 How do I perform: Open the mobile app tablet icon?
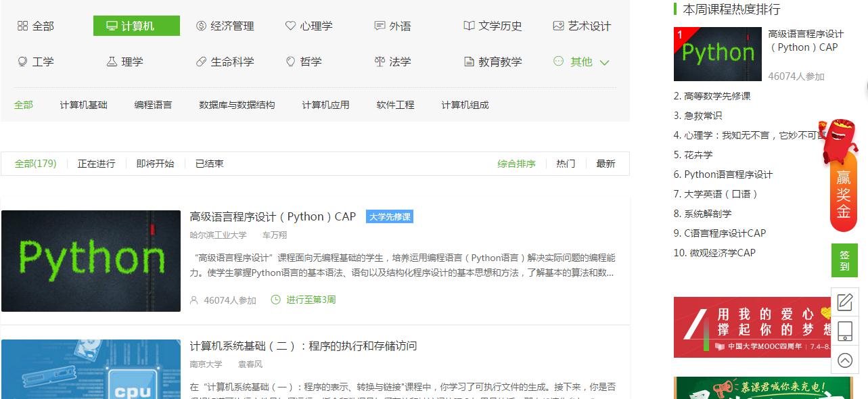click(x=844, y=331)
